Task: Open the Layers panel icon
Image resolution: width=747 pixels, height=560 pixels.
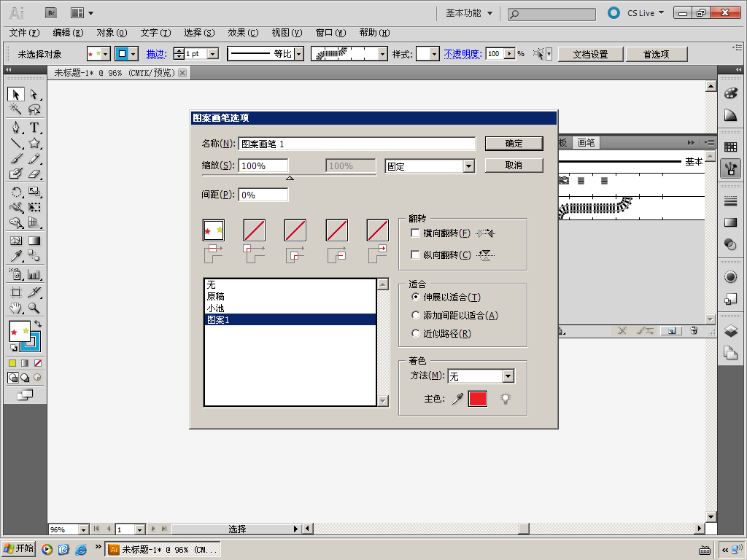Action: pos(730,331)
